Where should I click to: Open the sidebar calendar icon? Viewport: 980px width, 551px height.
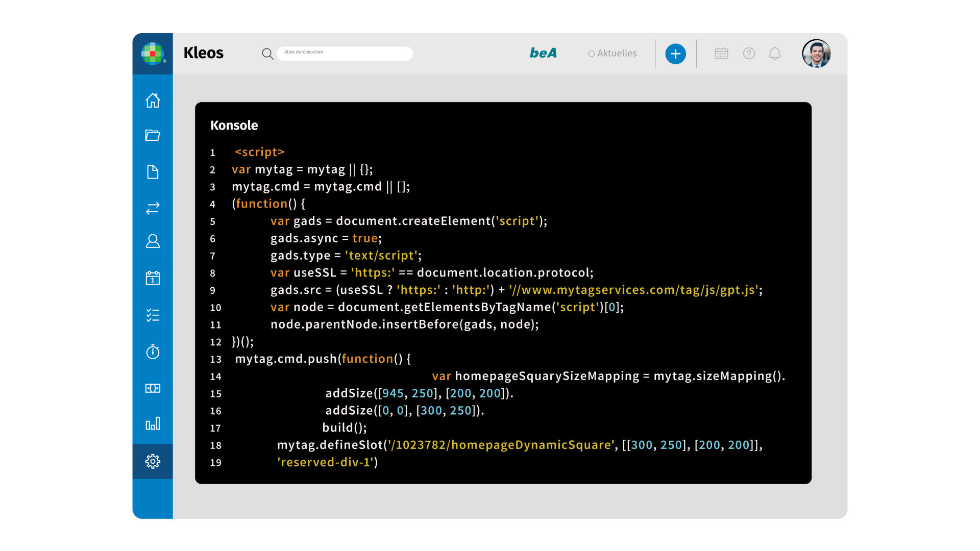pyautogui.click(x=153, y=278)
